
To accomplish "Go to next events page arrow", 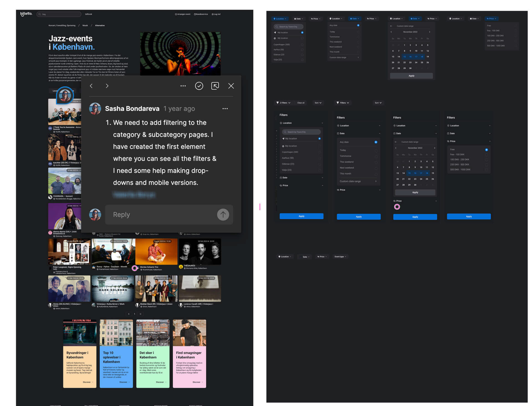I will [x=140, y=314].
